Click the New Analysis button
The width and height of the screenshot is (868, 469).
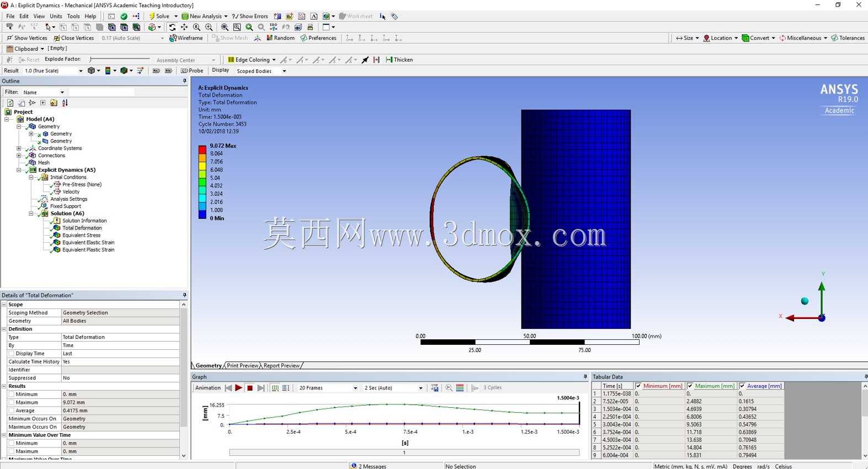coord(204,17)
